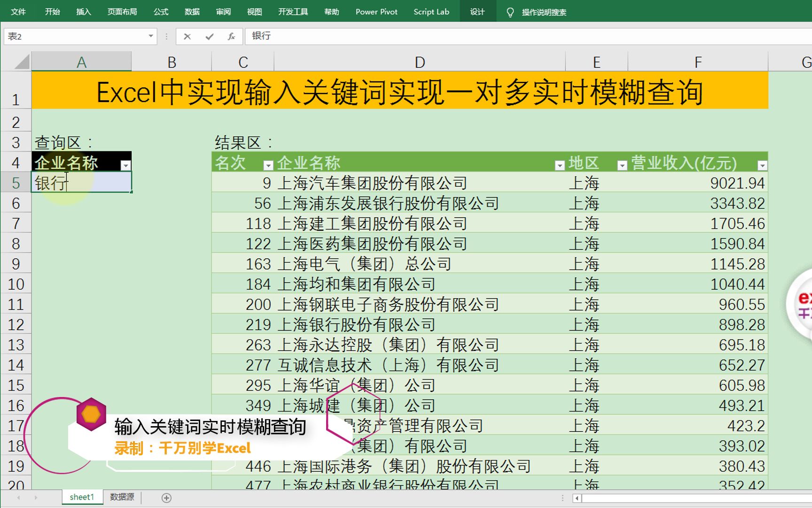Image resolution: width=812 pixels, height=508 pixels.
Task: Select column F header
Action: pyautogui.click(x=698, y=62)
